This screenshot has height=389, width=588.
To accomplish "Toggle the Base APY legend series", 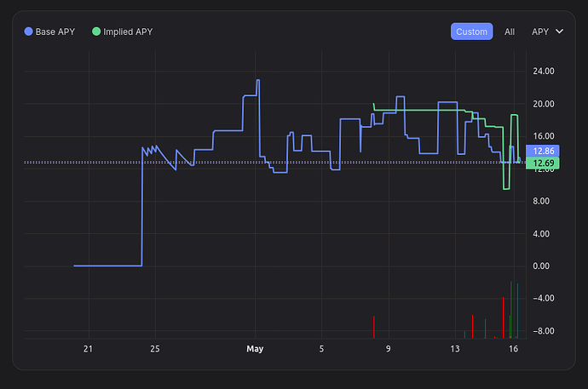I will (49, 31).
